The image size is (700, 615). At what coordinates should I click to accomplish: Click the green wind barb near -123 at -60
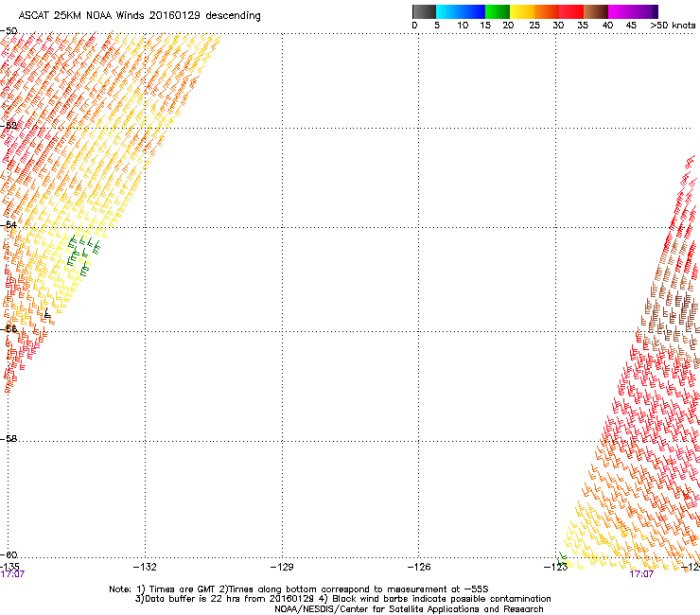[x=562, y=558]
